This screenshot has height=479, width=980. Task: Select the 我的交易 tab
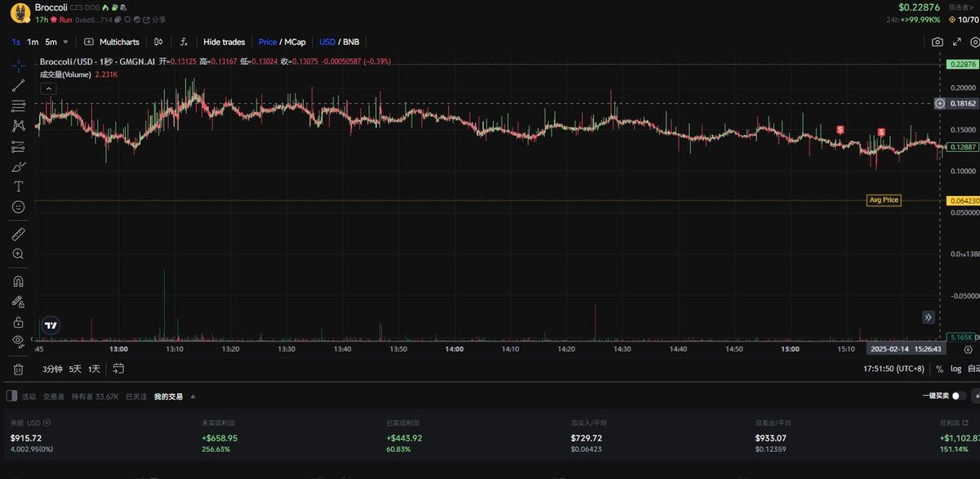pos(168,396)
